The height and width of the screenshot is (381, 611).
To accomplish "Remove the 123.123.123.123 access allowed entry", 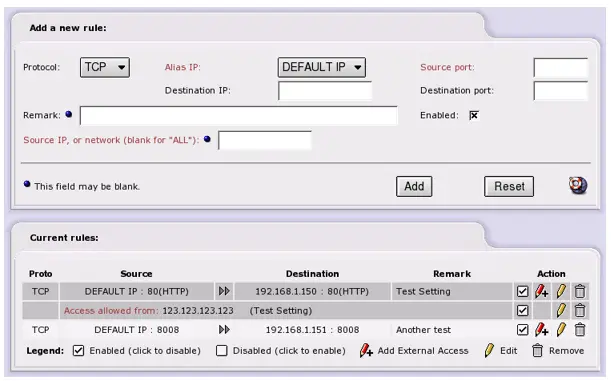I will (x=580, y=310).
